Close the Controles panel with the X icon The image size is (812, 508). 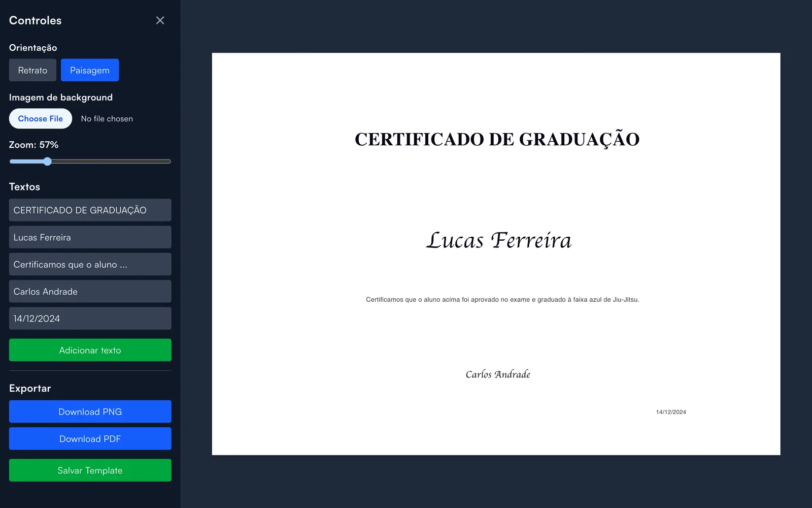[x=160, y=20]
